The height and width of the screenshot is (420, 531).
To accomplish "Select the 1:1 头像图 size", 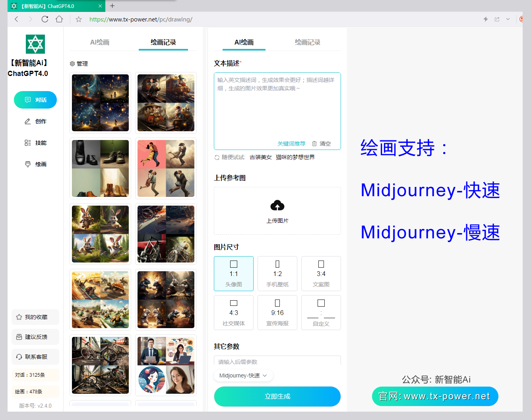I will pyautogui.click(x=234, y=274).
